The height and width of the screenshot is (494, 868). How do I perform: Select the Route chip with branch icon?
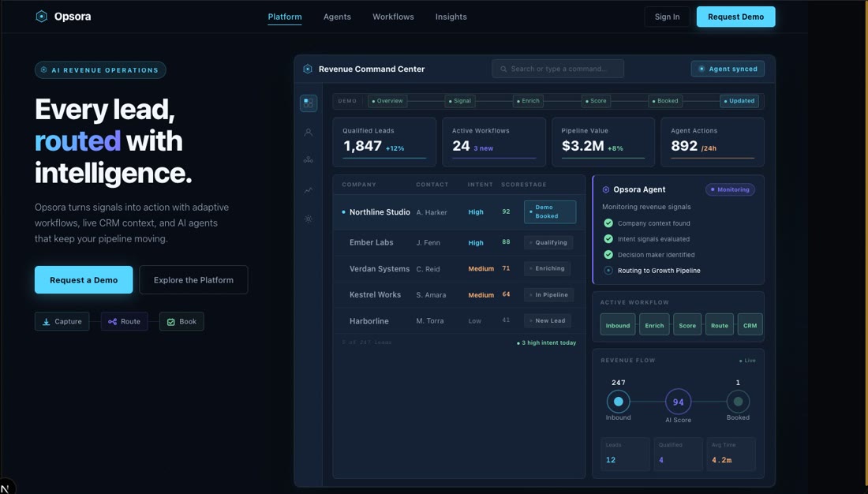click(x=124, y=321)
